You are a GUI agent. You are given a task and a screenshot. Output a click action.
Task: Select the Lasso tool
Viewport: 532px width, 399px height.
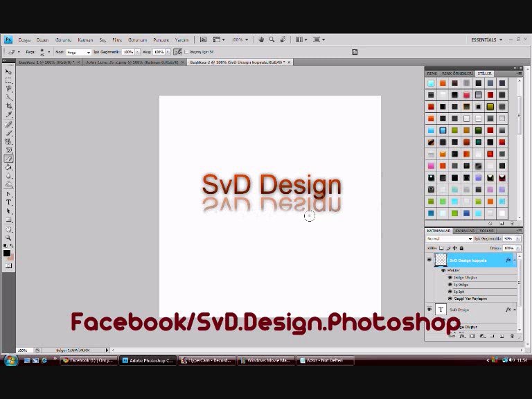pyautogui.click(x=8, y=89)
